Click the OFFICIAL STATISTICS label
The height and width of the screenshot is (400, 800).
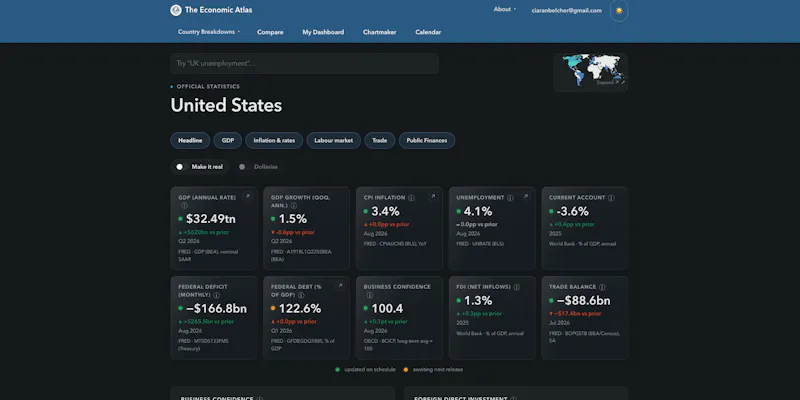point(208,87)
